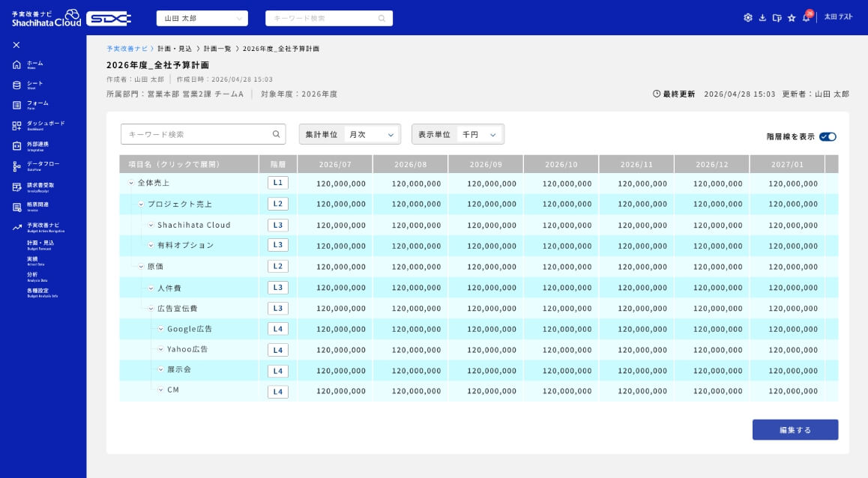Follow the 予実改善ナビ breadcrumb link
Viewport: 868px width, 478px height.
pyautogui.click(x=127, y=49)
